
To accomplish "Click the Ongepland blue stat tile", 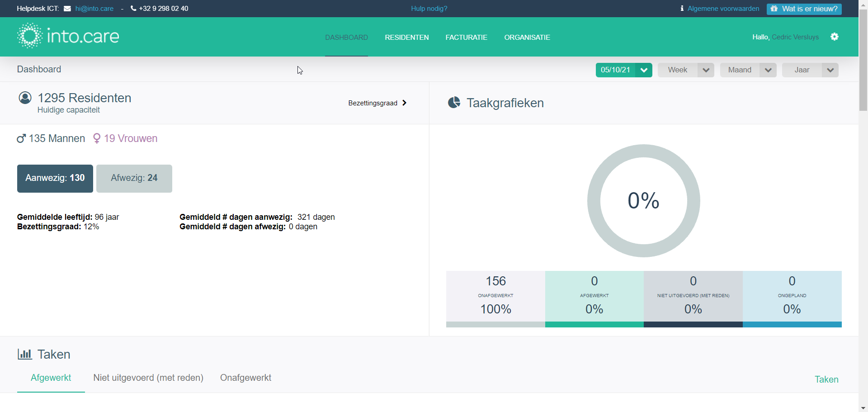I will tap(792, 299).
